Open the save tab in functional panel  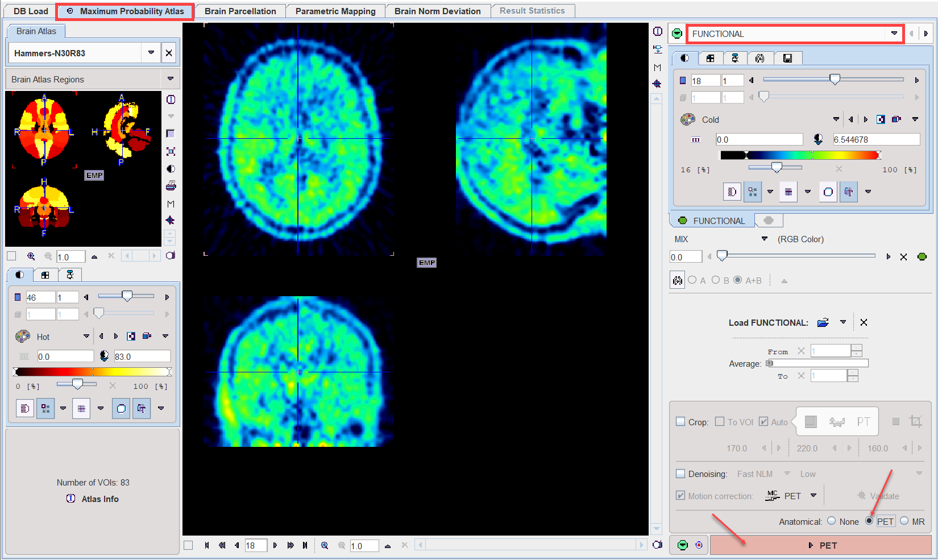(x=787, y=58)
